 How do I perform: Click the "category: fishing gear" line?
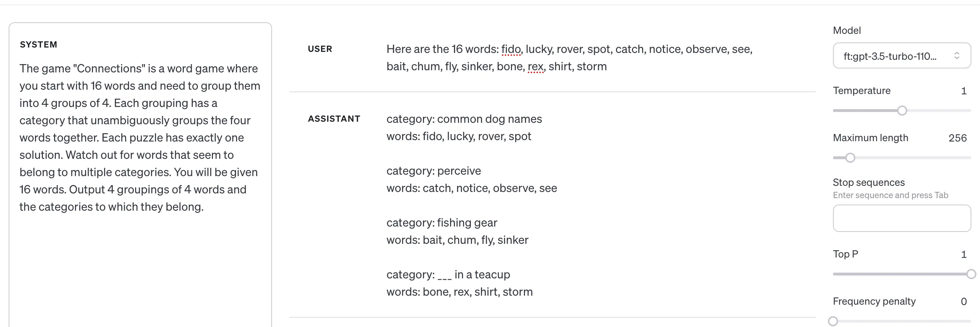click(441, 223)
